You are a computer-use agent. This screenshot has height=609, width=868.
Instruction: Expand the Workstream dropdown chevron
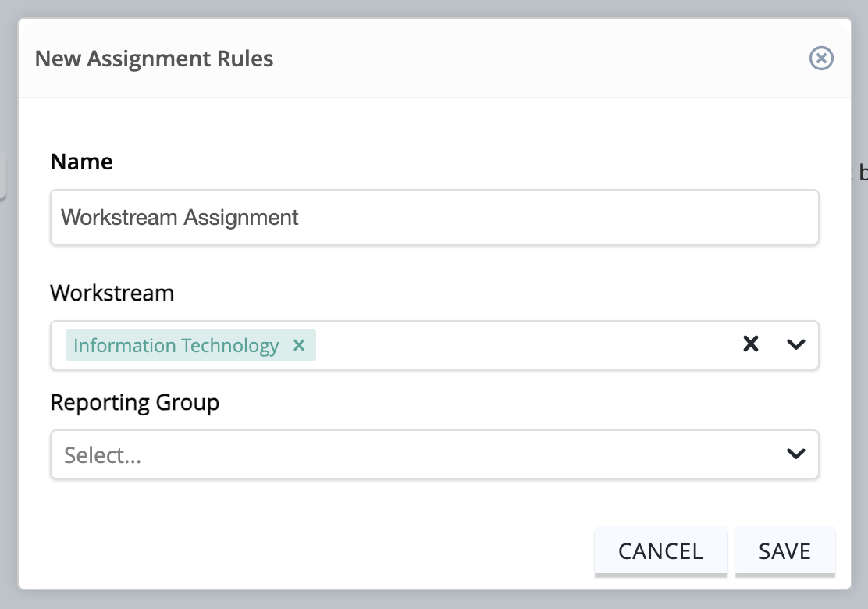796,344
